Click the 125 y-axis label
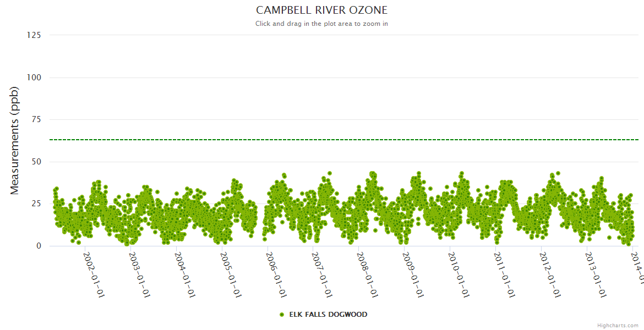The image size is (644, 330). pos(34,35)
